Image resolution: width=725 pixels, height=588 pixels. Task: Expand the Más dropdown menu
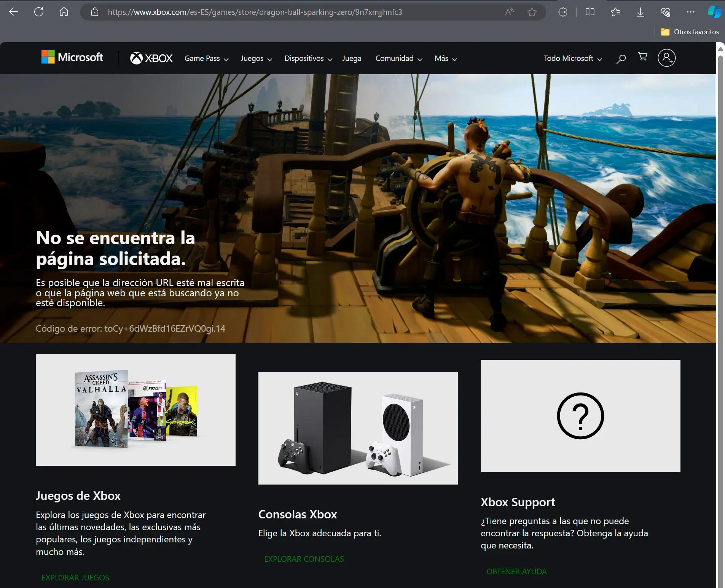coord(446,59)
